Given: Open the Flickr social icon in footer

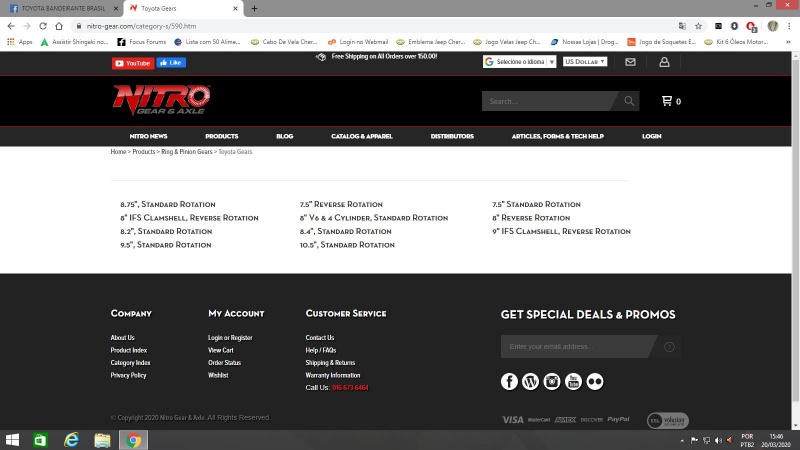Looking at the screenshot, I should pos(594,381).
